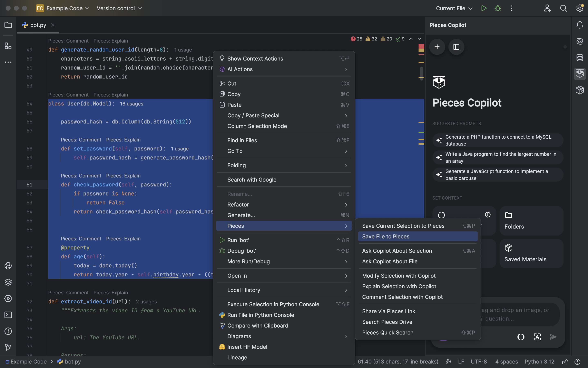
Task: Open the Notifications bell icon
Action: [580, 25]
